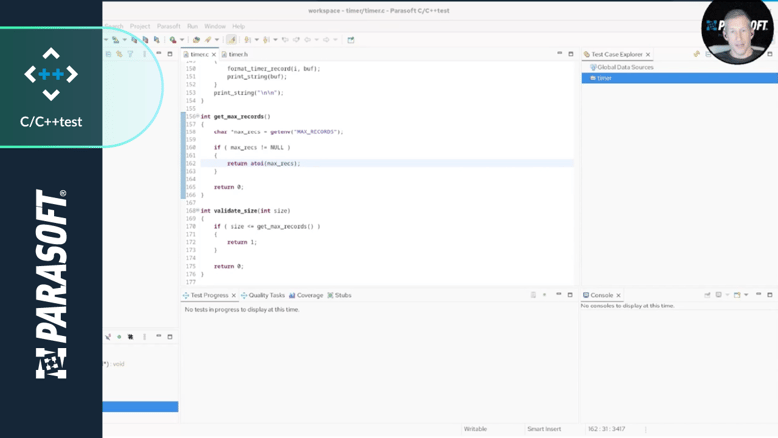Open the dropdown arrow after the brush icon
Screen dimensions: 778x438
[x=217, y=40]
